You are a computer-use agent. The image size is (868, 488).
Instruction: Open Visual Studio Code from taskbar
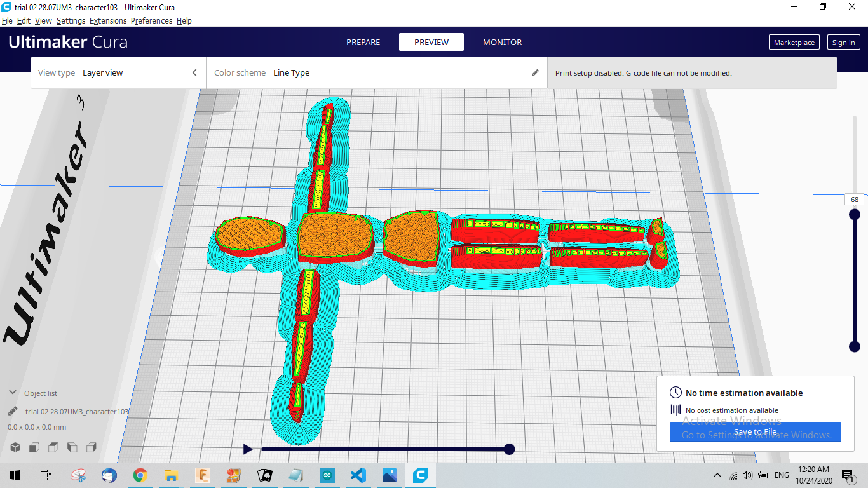pyautogui.click(x=358, y=475)
